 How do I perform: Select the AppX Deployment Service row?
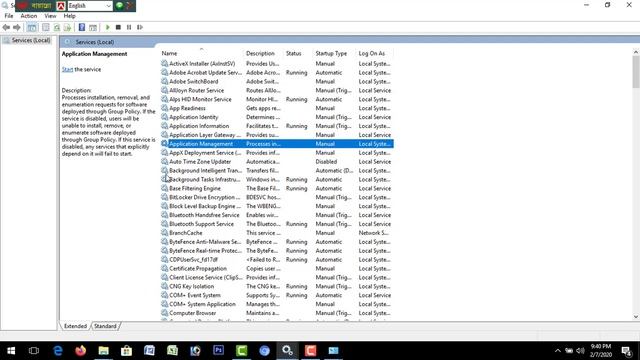coord(277,153)
